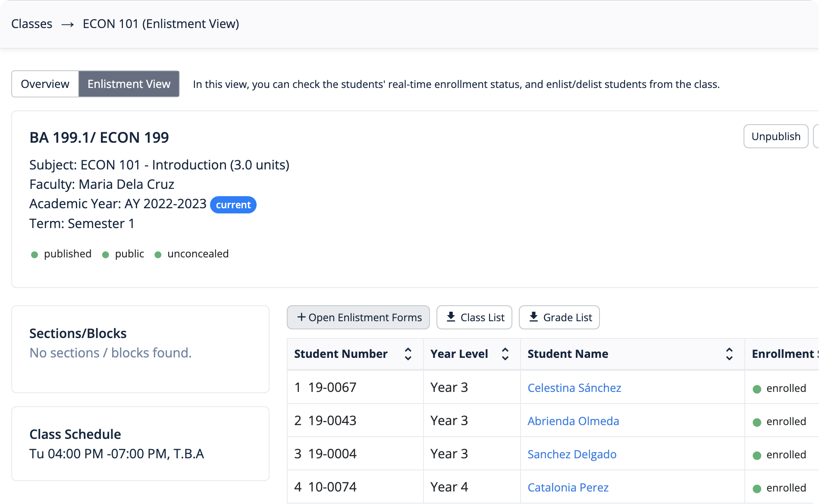Sort table by Year Level arrows
This screenshot has width=819, height=504.
pyautogui.click(x=505, y=354)
